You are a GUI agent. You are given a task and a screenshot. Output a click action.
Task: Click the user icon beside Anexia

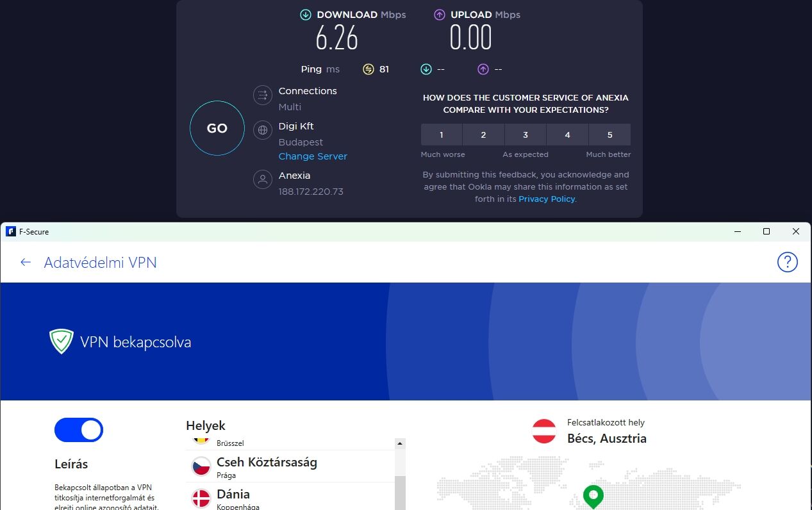click(x=262, y=179)
